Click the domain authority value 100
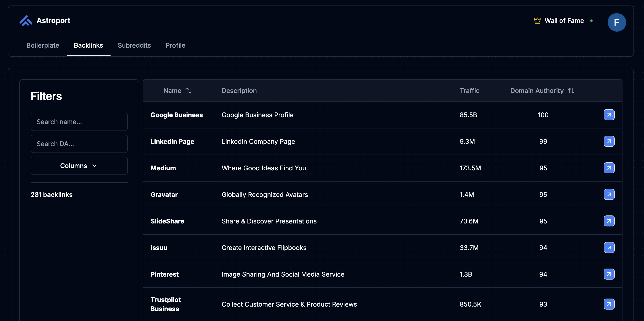 coord(543,115)
